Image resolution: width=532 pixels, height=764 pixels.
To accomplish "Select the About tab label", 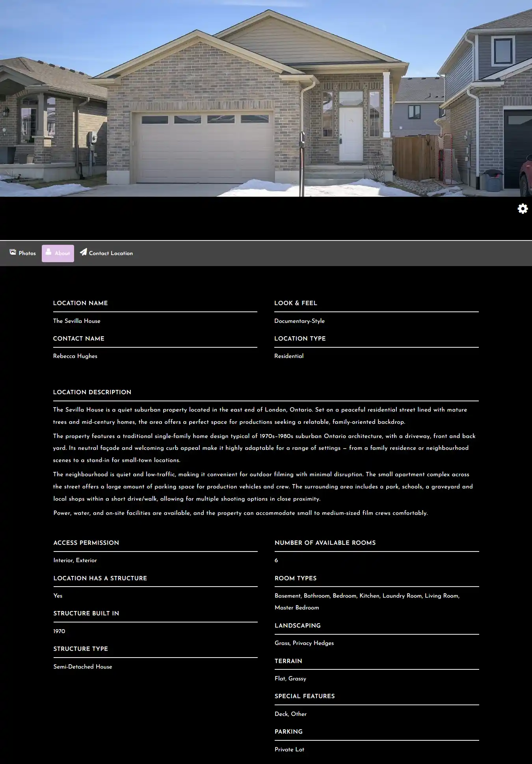I will pyautogui.click(x=62, y=253).
